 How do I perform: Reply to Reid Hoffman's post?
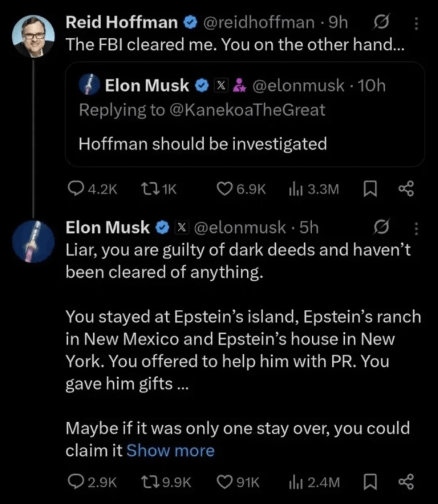[x=74, y=189]
